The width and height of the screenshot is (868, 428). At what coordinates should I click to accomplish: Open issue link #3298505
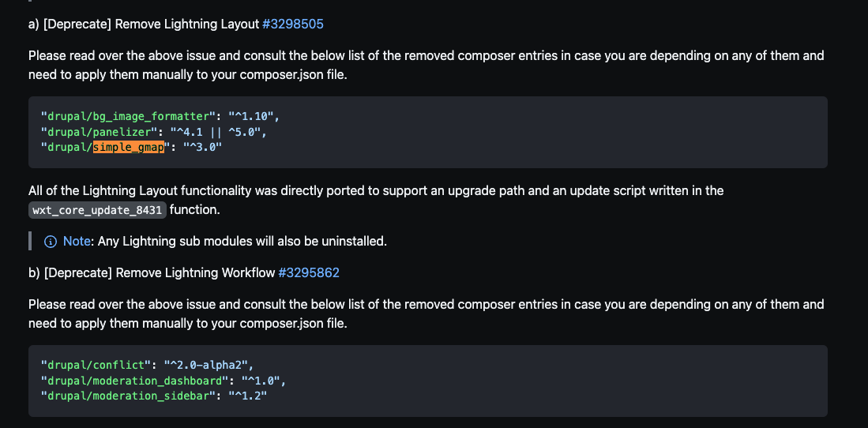pyautogui.click(x=293, y=24)
